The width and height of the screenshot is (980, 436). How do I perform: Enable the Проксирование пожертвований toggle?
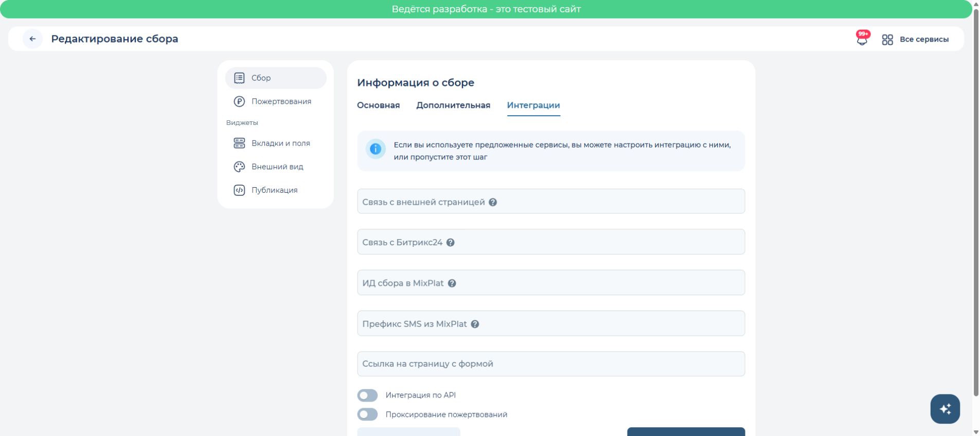point(367,414)
